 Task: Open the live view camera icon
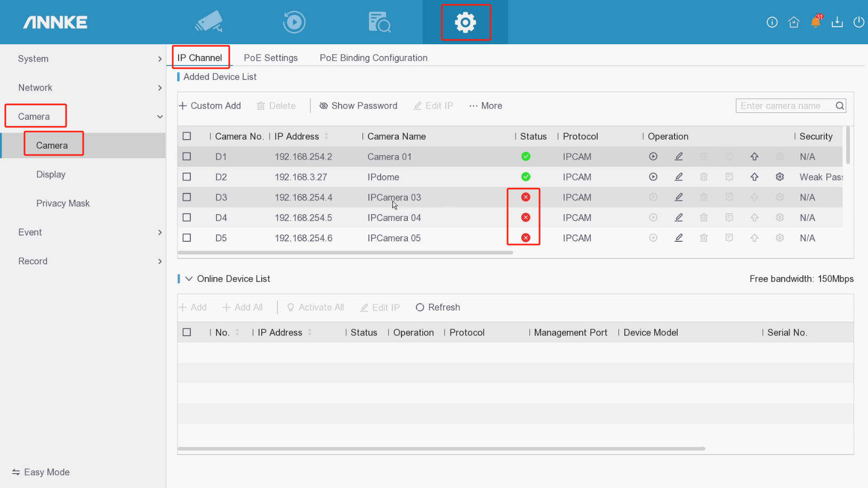click(208, 22)
